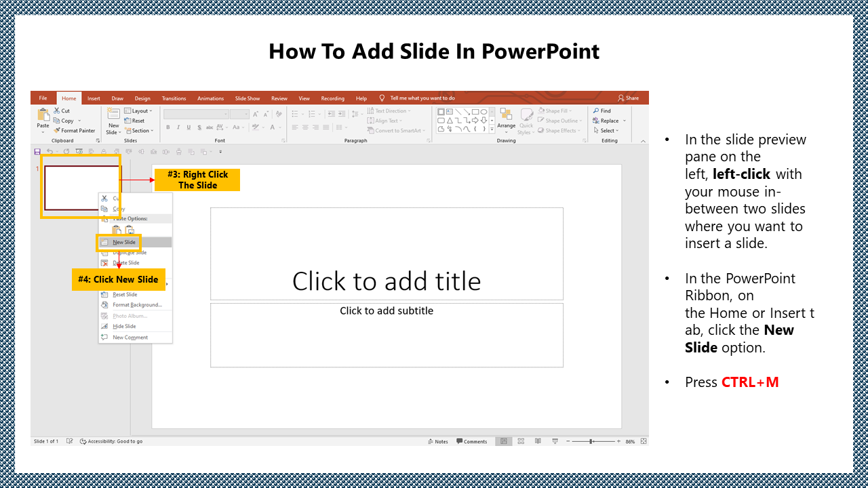Click the Increase Font Size icon
Screen dimensions: 868x488
click(x=256, y=114)
